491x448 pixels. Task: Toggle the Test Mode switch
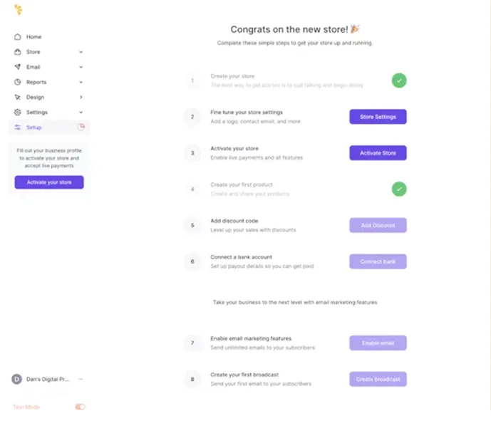80,407
